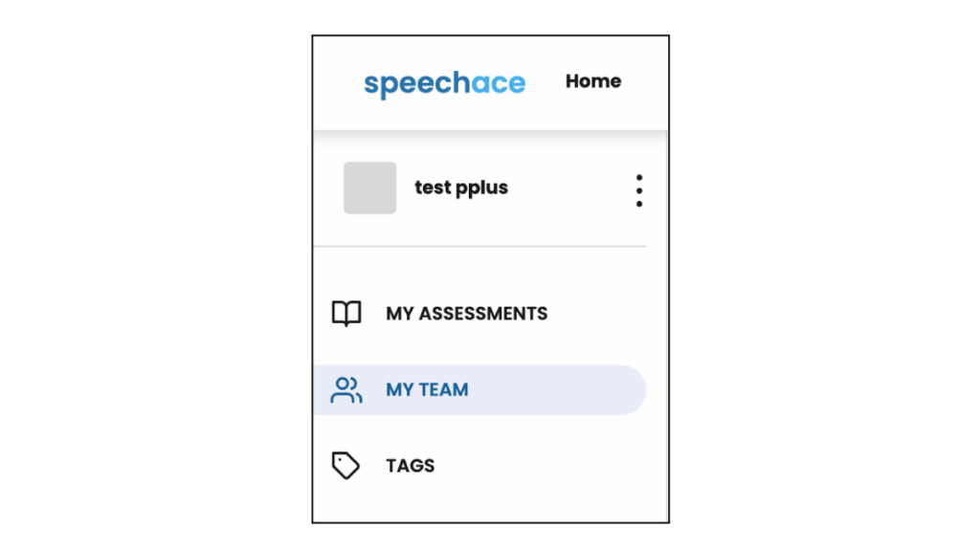
Task: Open the TAGS menu label
Action: tap(410, 466)
